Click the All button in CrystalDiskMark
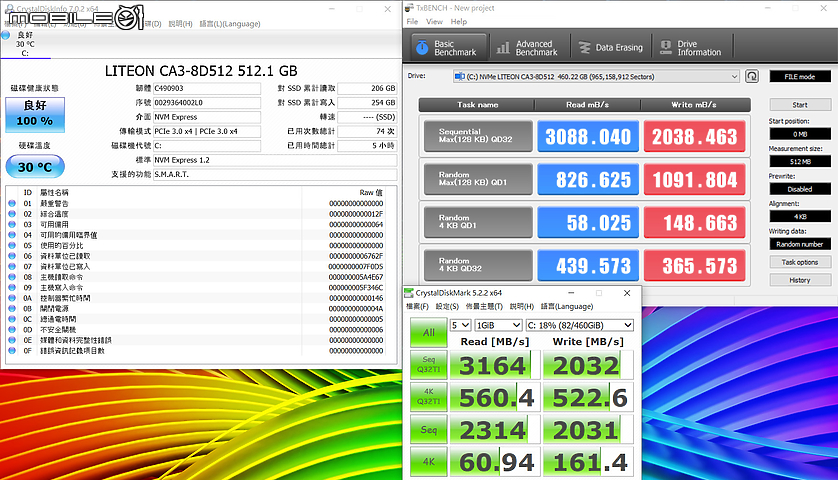838x480 pixels. tap(429, 332)
